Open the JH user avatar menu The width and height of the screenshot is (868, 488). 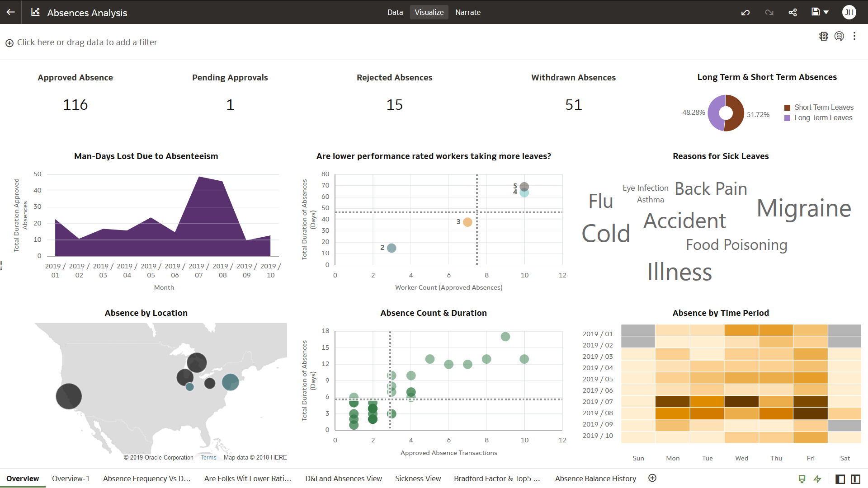point(849,12)
